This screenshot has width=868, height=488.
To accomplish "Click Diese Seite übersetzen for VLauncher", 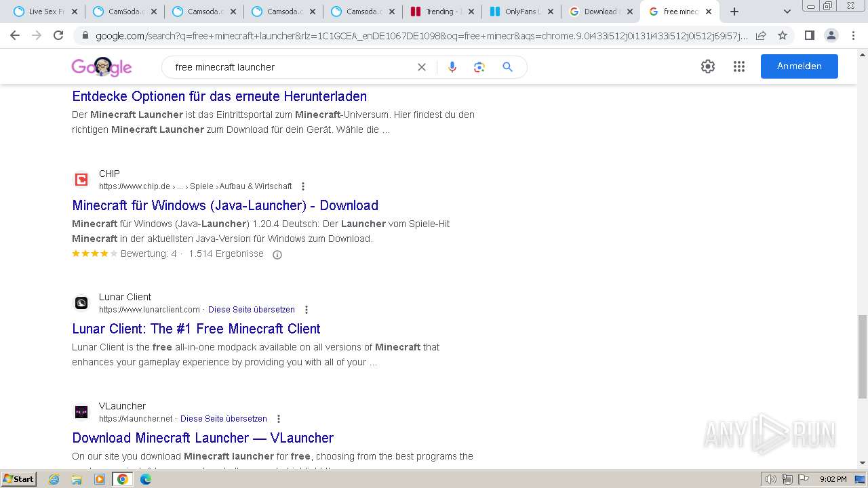I will [224, 419].
